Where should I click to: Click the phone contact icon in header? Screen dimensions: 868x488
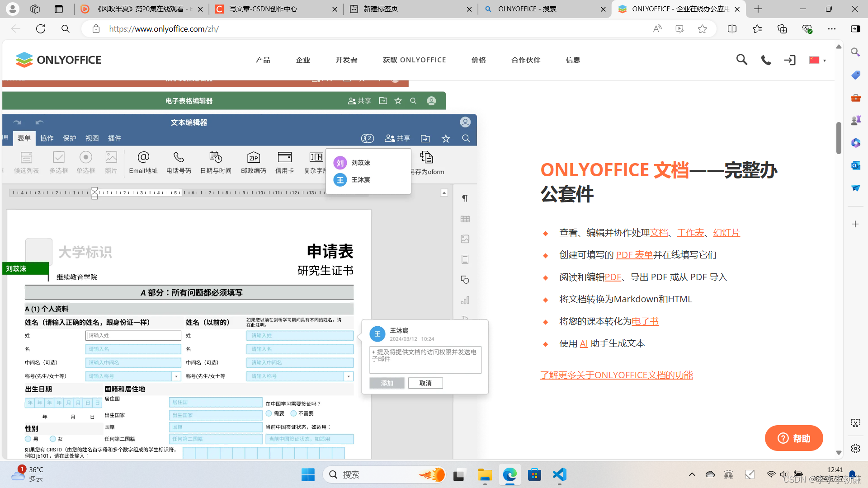point(766,60)
